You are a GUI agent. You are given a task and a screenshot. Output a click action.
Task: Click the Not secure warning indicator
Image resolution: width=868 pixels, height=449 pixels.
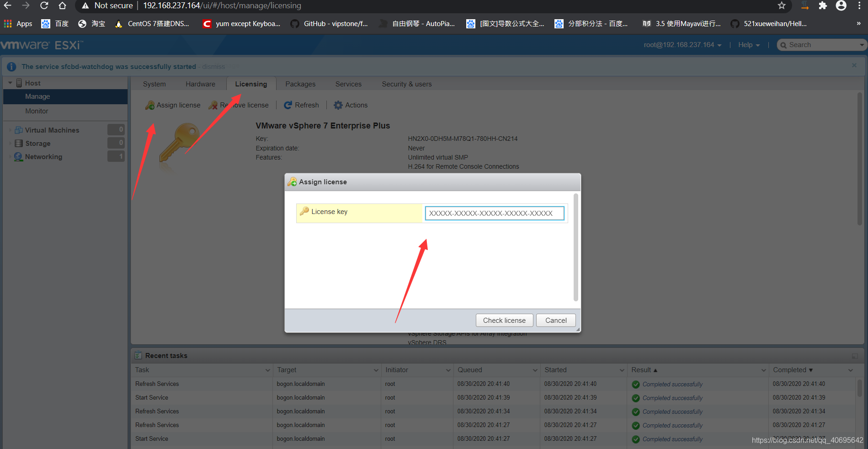[107, 5]
